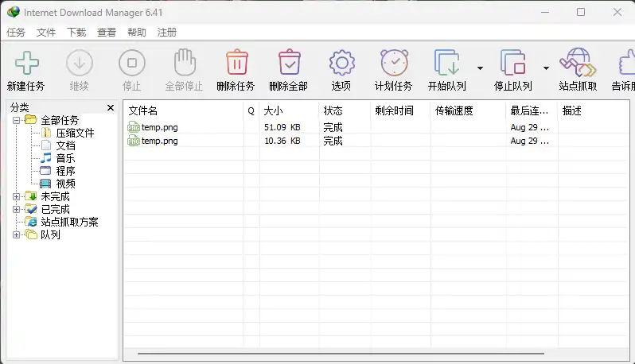635x364 pixels.
Task: Select the 未完成 tree label
Action: point(55,196)
